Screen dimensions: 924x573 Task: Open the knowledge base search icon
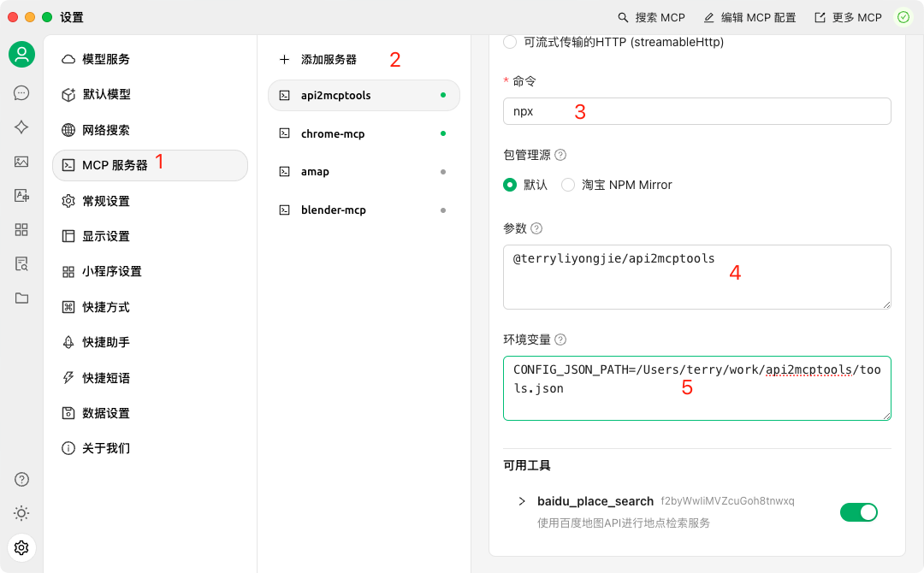[x=21, y=263]
